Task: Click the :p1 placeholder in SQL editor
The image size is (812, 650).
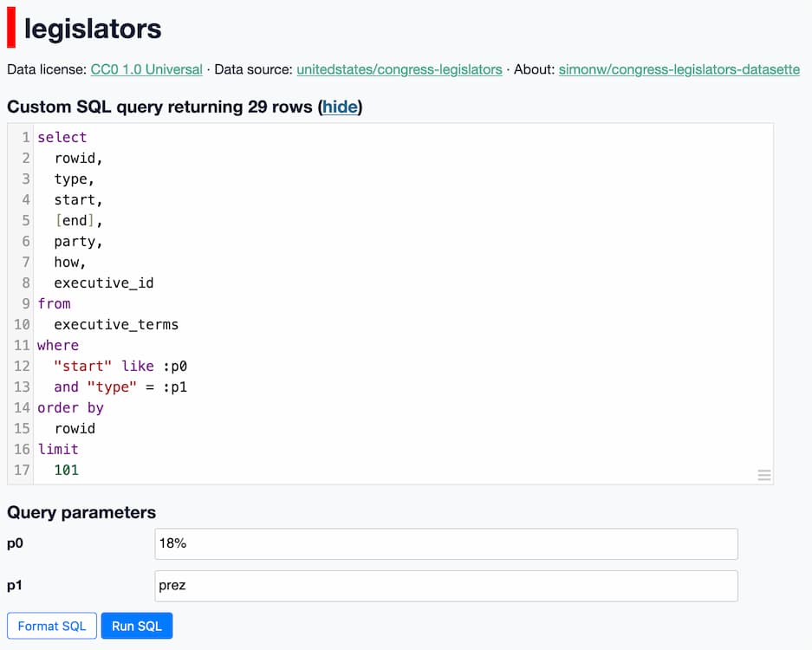Action: [x=175, y=387]
